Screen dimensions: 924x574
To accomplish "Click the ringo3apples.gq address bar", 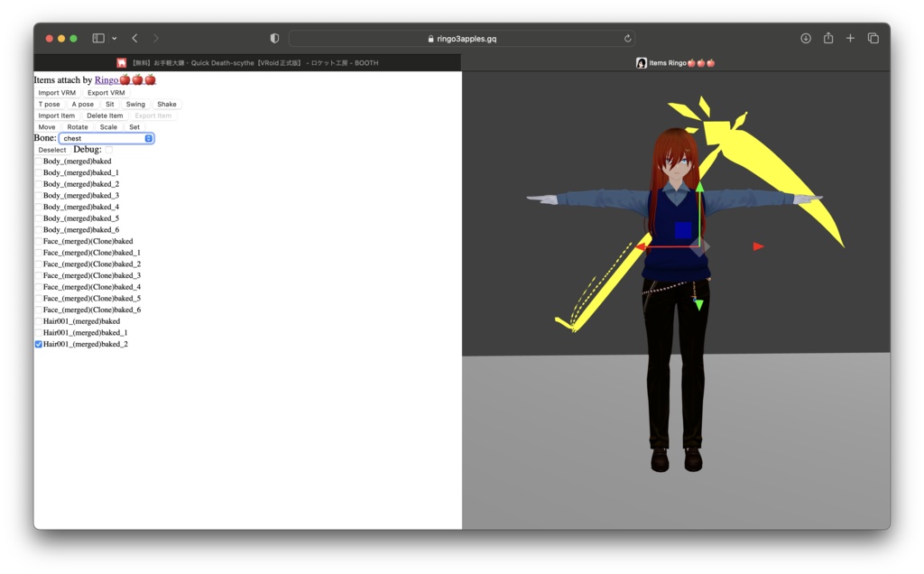I will click(461, 38).
